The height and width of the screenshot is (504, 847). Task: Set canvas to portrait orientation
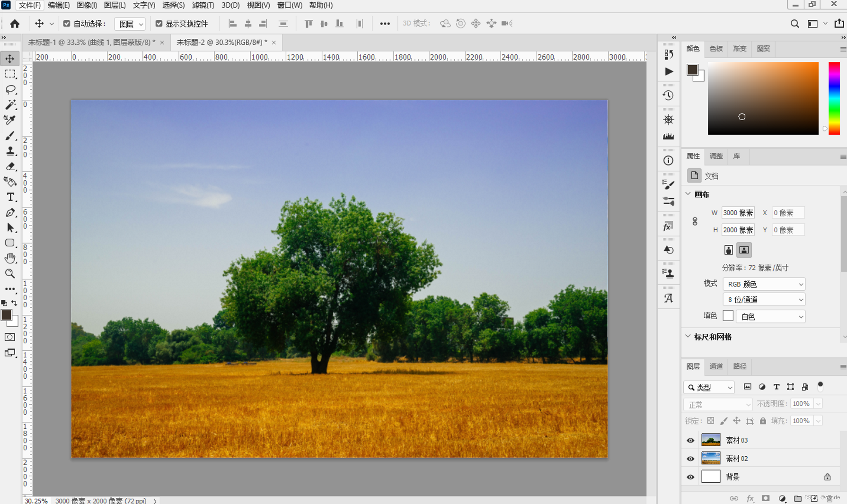[729, 250]
